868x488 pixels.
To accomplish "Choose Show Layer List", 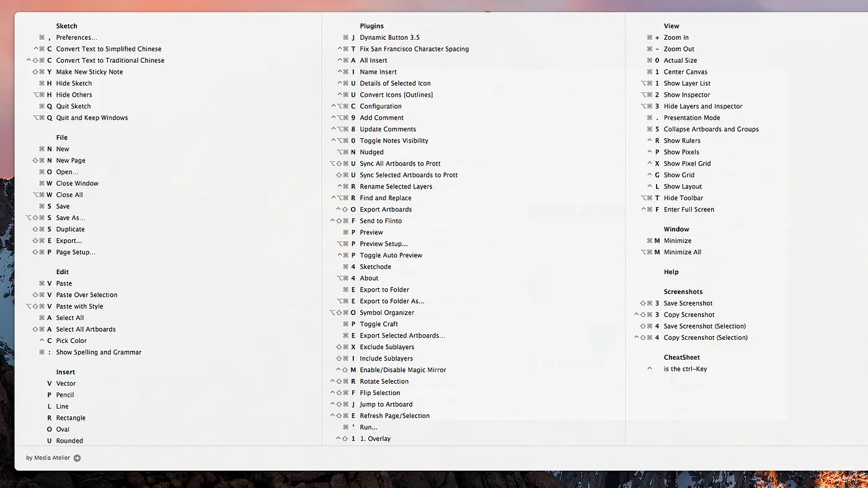I will coord(687,84).
